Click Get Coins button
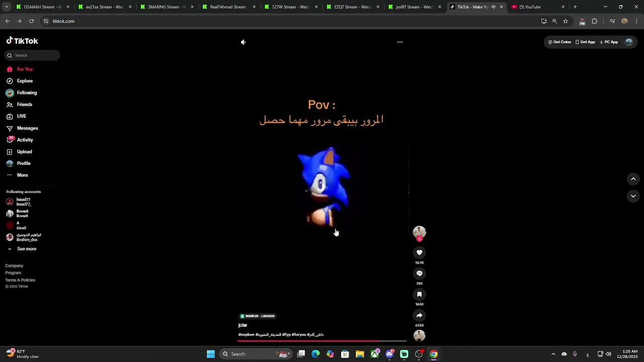 (x=559, y=42)
